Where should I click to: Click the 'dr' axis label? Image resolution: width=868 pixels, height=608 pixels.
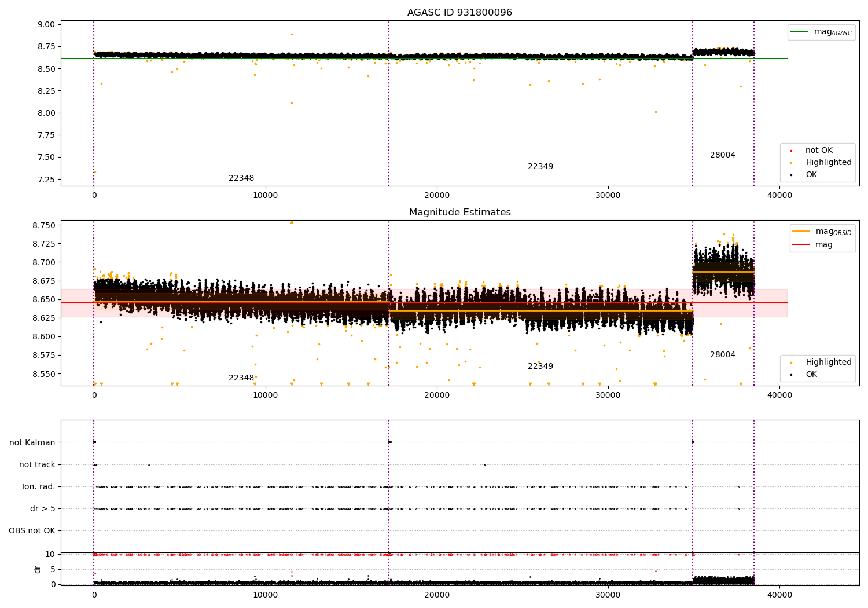[38, 569]
